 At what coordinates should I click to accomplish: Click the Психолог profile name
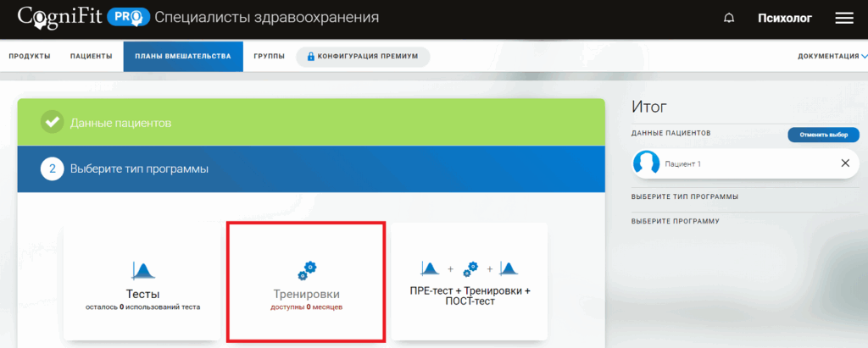point(784,18)
